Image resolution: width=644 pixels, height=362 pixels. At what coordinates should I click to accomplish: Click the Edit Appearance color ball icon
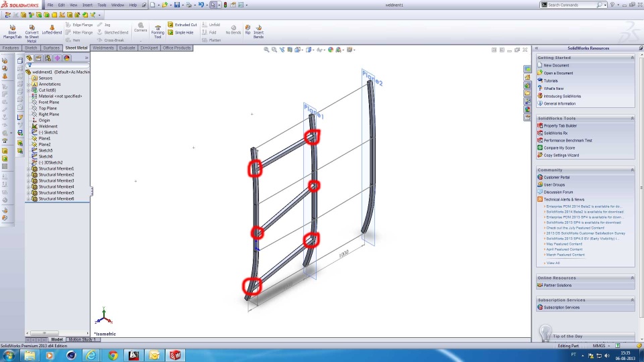330,50
